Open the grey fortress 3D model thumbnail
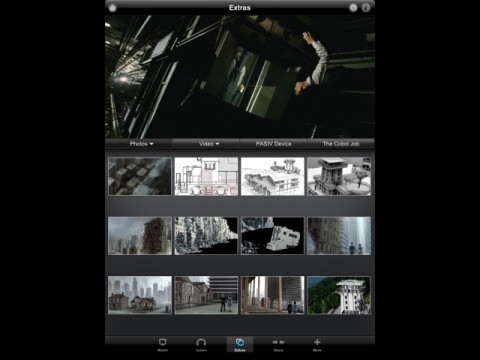Screen dimensions: 480x360 click(x=339, y=176)
